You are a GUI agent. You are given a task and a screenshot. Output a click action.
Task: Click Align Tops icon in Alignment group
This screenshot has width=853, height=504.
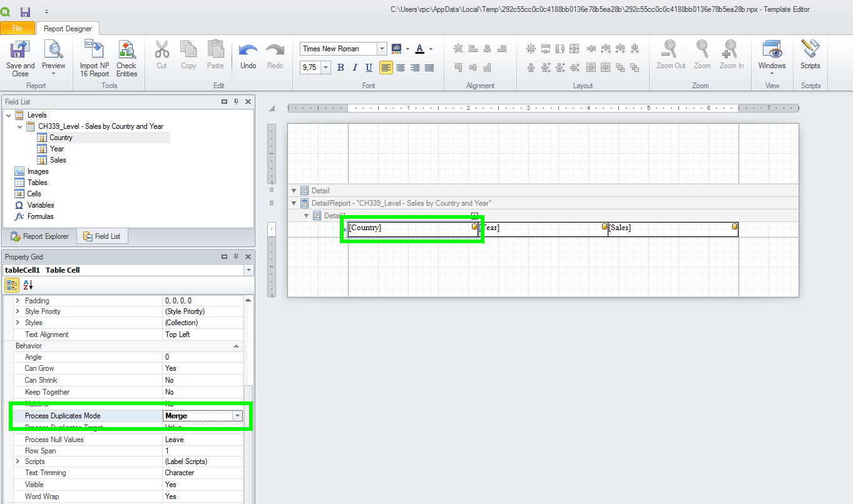coord(458,68)
